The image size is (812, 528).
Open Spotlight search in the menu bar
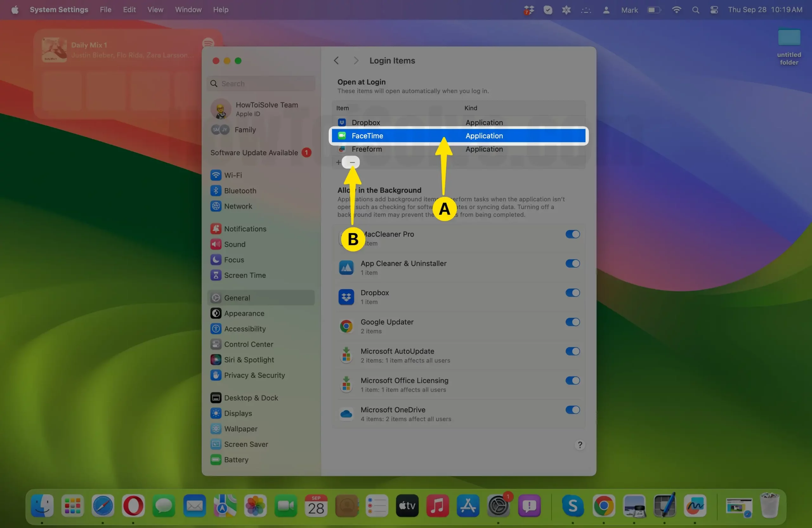[x=695, y=10]
